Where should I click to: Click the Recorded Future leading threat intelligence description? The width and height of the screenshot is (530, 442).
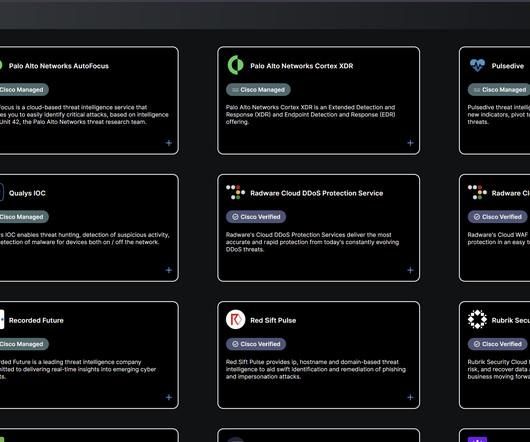78,369
